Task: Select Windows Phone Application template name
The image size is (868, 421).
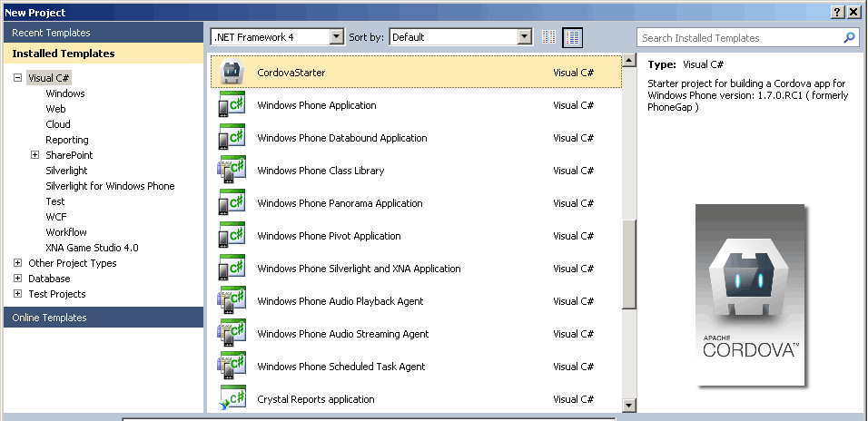Action: coord(317,105)
